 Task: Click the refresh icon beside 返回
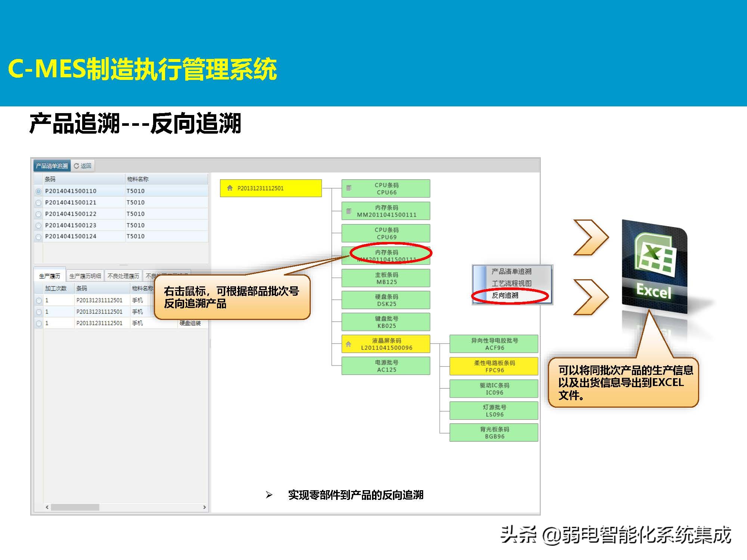(x=77, y=166)
